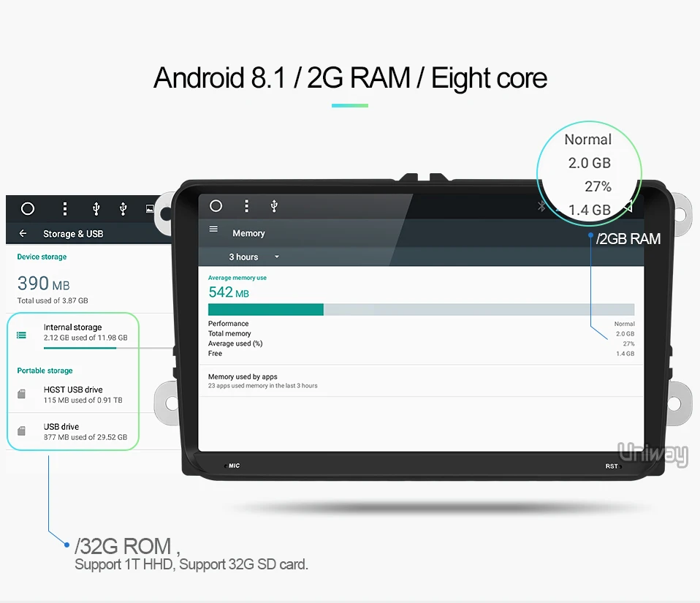Click the Device storage heading

pyautogui.click(x=42, y=257)
